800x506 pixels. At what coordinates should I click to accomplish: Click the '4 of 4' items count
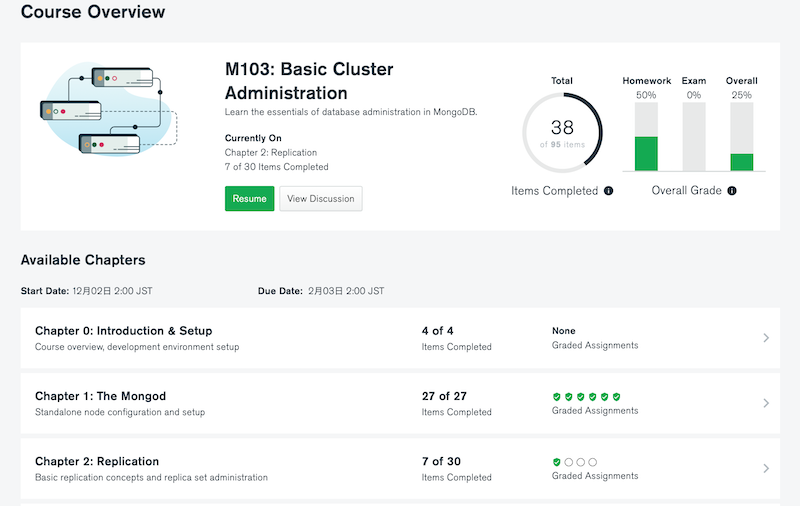pos(437,331)
